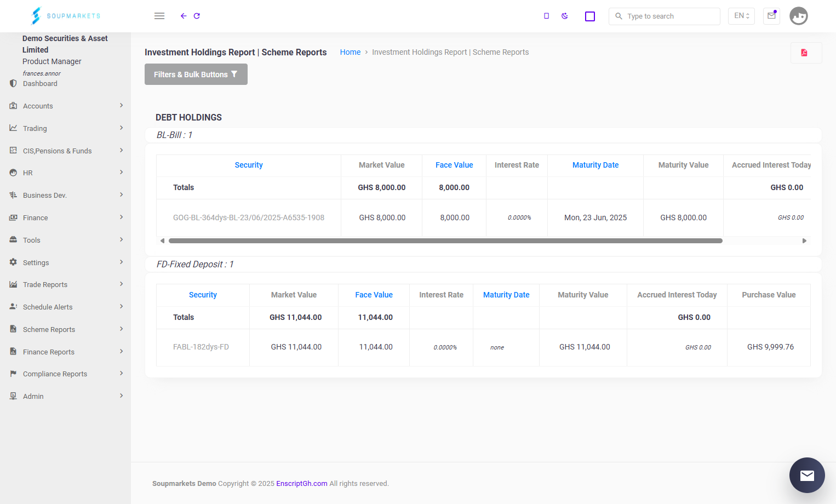Click the Scheme Reports icon
This screenshot has width=836, height=504.
(13, 329)
